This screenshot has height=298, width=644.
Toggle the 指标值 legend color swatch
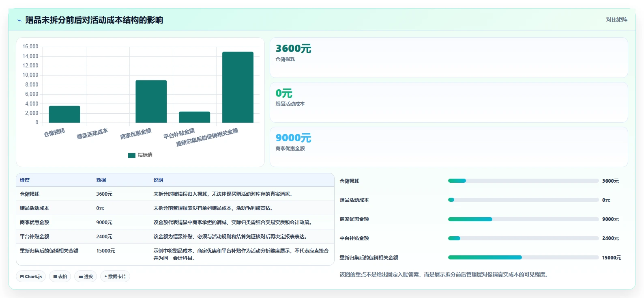point(131,155)
